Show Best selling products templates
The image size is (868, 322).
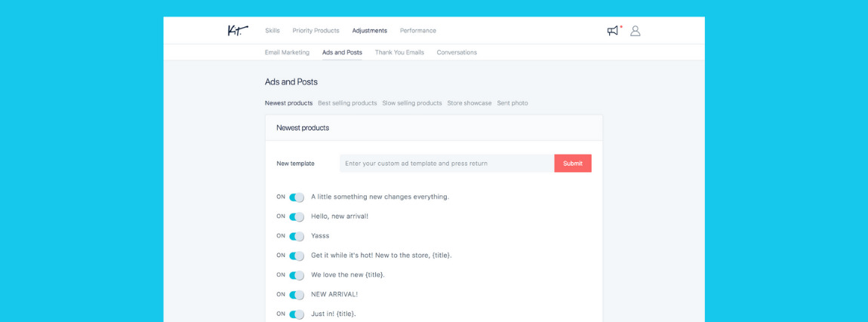347,103
